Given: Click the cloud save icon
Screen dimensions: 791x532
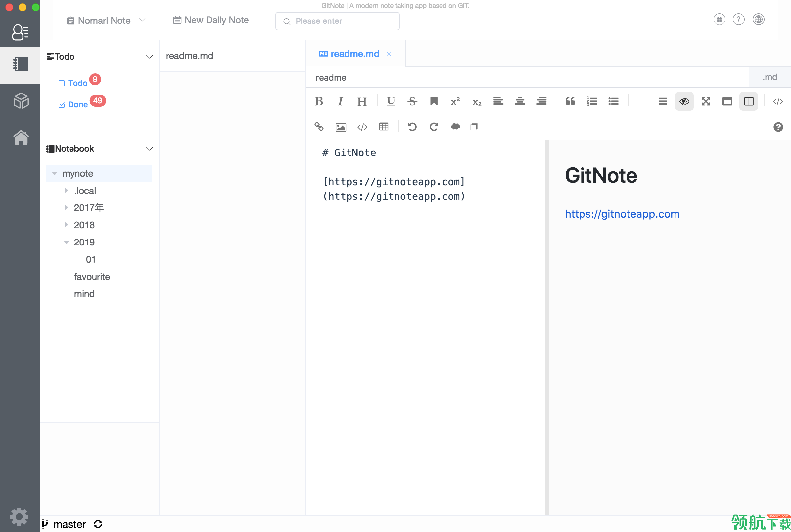Looking at the screenshot, I should pos(455,127).
